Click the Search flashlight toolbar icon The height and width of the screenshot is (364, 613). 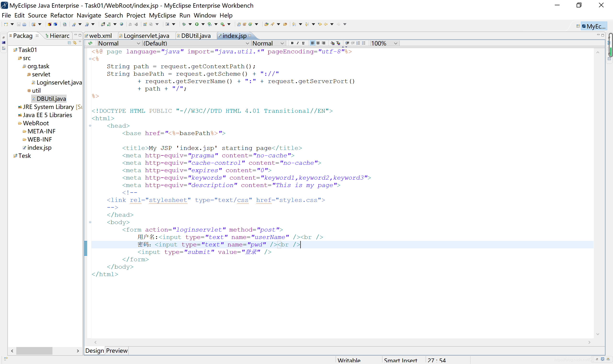tap(272, 24)
